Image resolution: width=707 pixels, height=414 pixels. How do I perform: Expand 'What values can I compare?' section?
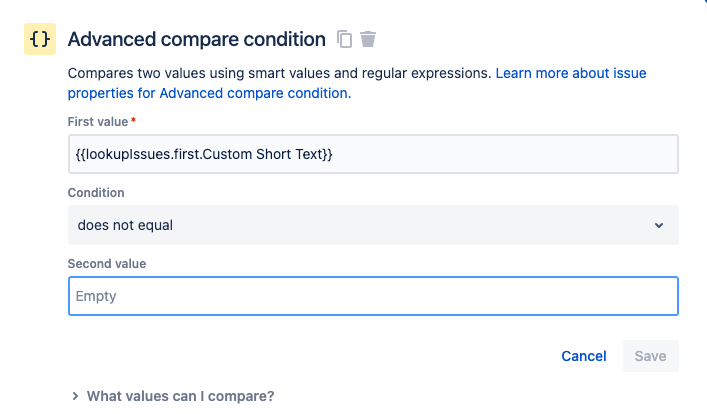pyautogui.click(x=180, y=396)
